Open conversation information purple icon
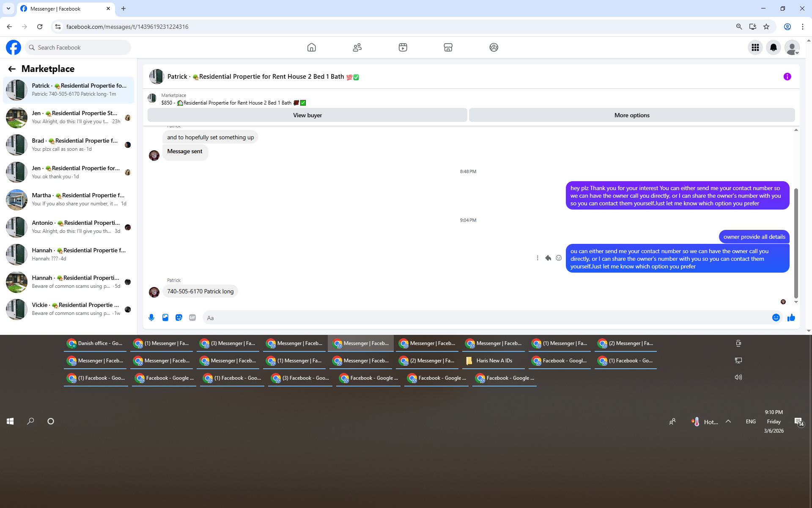 click(787, 77)
